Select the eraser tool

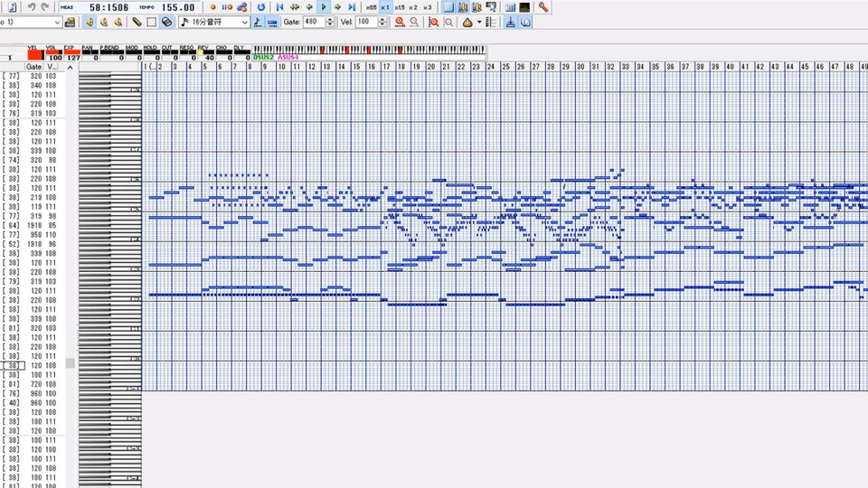(166, 22)
